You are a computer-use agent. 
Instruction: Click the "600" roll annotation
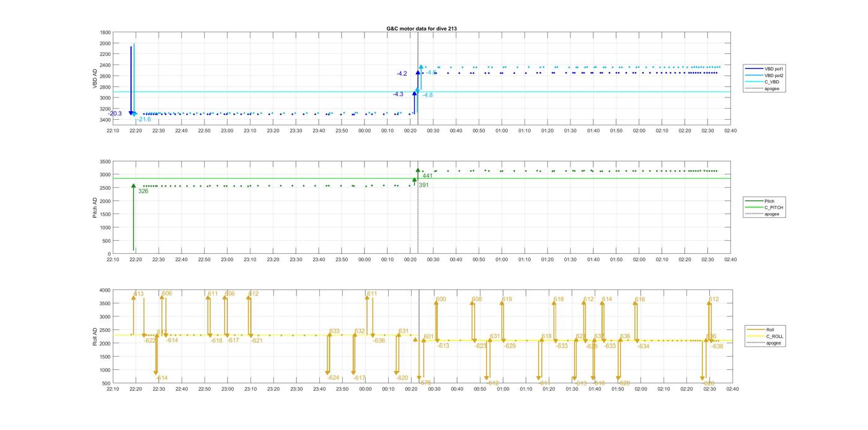tap(441, 299)
